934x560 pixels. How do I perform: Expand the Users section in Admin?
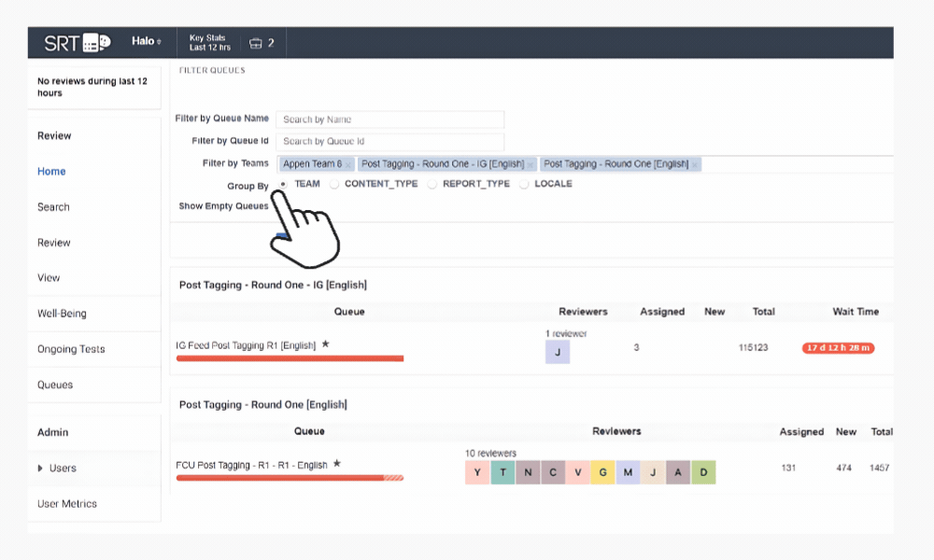coord(41,469)
